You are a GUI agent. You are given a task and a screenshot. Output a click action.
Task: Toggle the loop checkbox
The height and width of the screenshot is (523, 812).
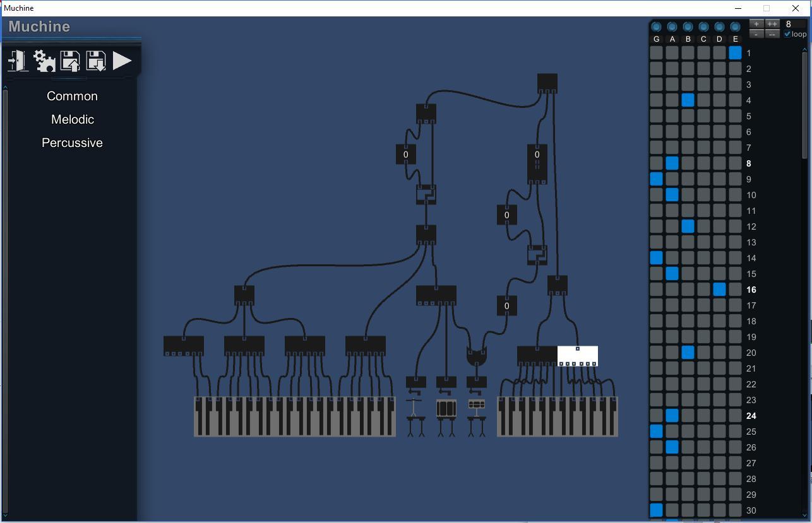787,34
